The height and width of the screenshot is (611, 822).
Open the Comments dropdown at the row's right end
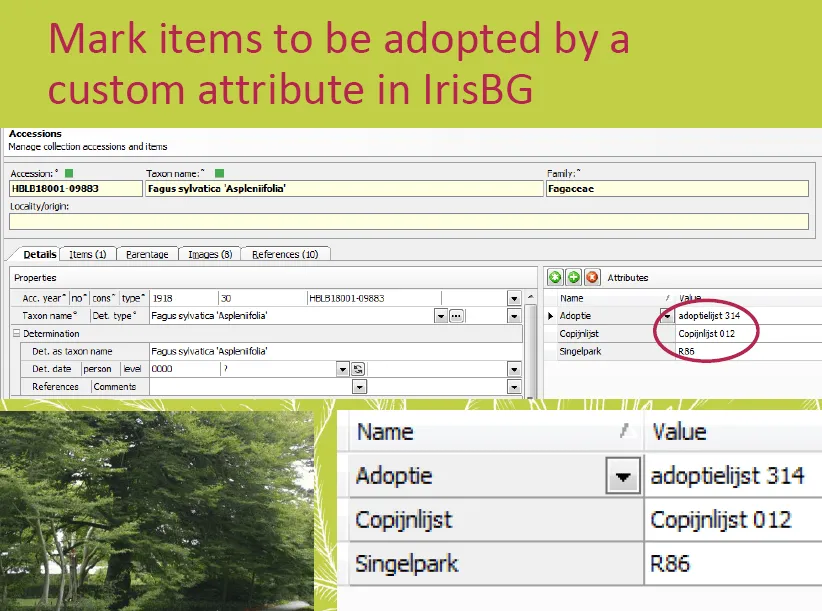tap(514, 387)
